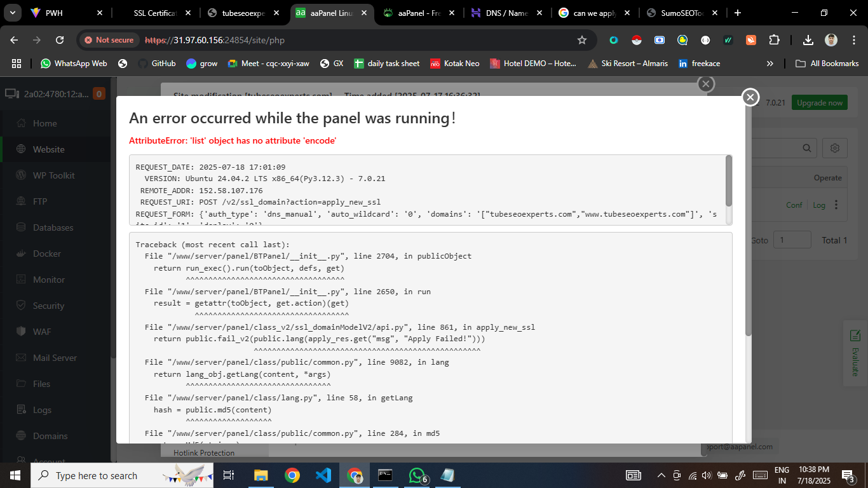Open a new browser tab
The image size is (868, 488).
click(x=737, y=13)
